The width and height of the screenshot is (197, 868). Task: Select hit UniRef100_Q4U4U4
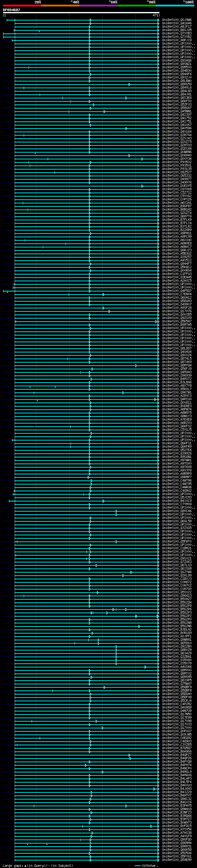point(177,352)
